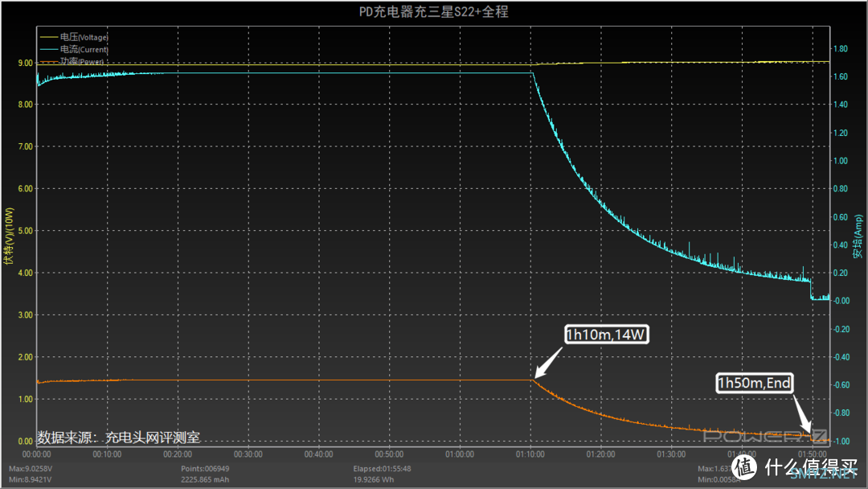Click the 功率(Power) legend label
Screen dimensions: 868x489
pos(82,61)
